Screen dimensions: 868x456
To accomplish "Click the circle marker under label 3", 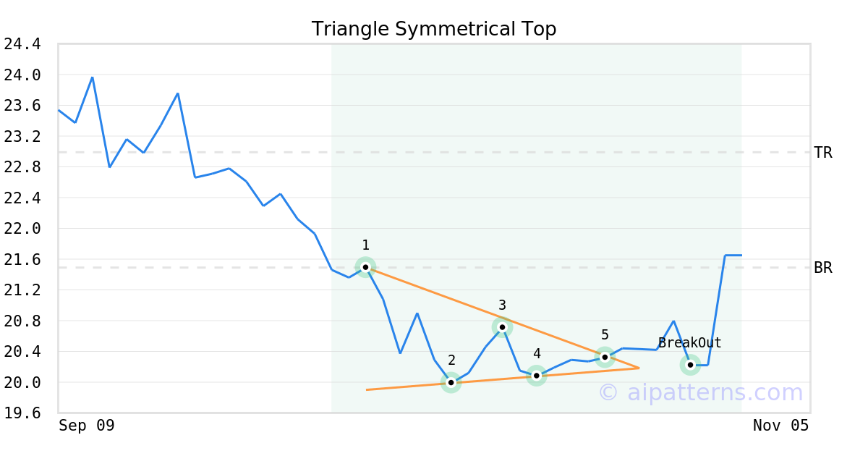I will point(502,327).
